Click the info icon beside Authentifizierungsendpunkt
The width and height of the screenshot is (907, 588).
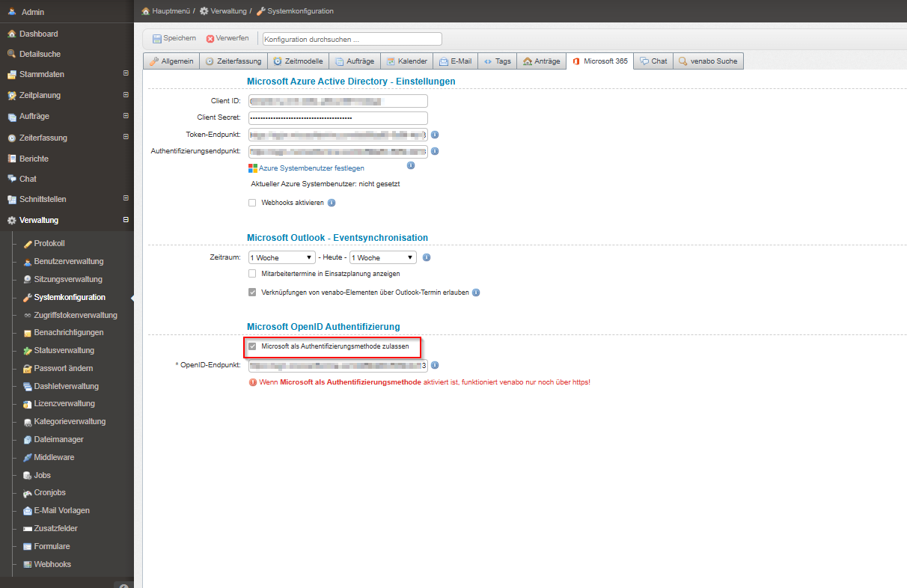pyautogui.click(x=435, y=151)
